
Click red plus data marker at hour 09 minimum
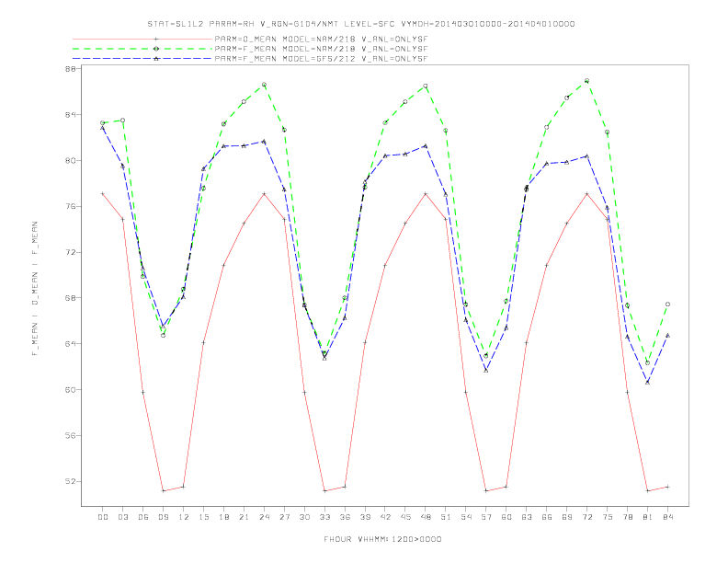[x=163, y=490]
